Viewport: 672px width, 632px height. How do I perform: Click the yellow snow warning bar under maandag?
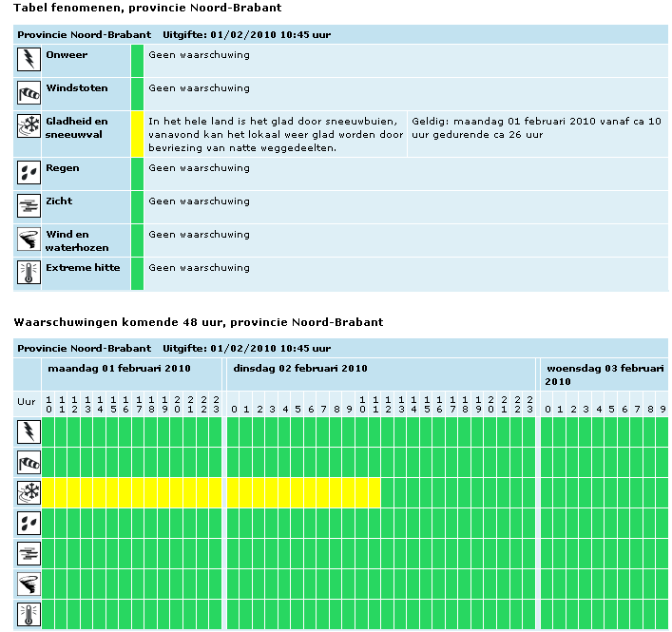[x=132, y=493]
